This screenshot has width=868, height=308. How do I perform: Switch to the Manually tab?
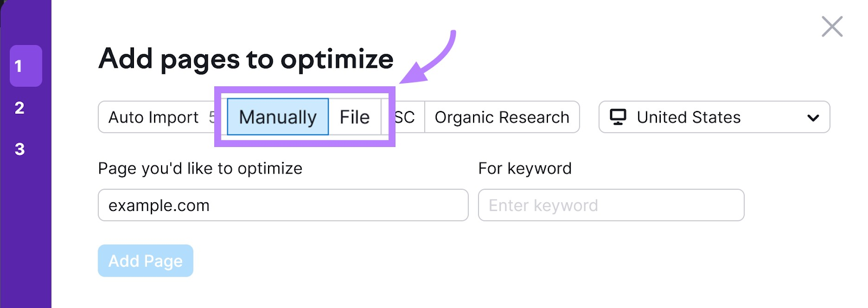(x=278, y=117)
